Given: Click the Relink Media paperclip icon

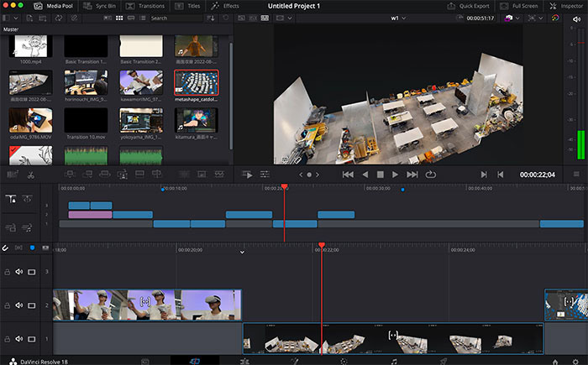Looking at the screenshot, I should [74, 18].
